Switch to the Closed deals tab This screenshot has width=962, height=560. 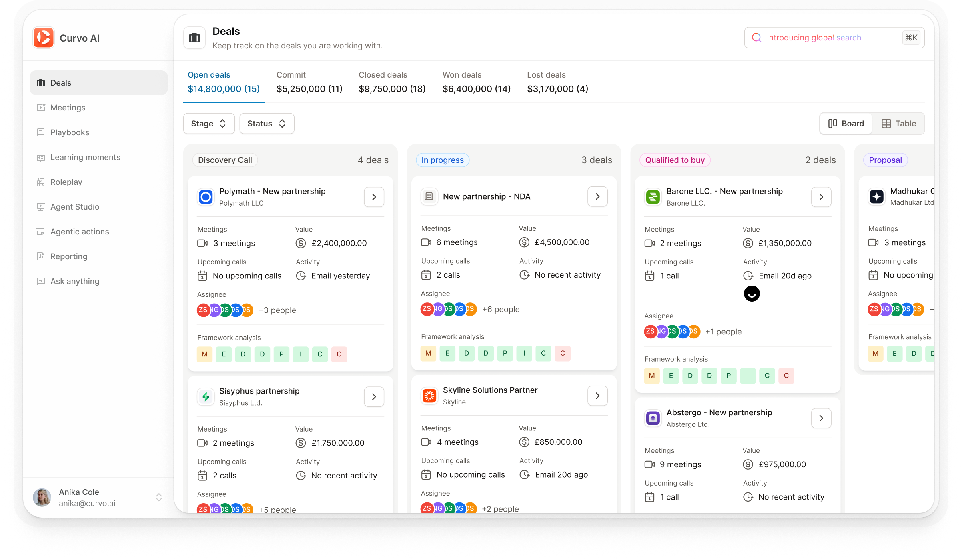[x=392, y=82]
